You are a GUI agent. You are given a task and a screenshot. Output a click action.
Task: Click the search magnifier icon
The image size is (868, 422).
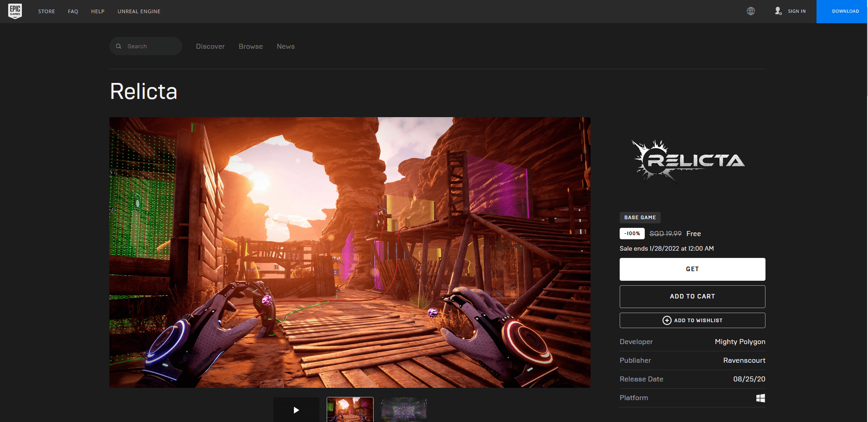coord(118,46)
